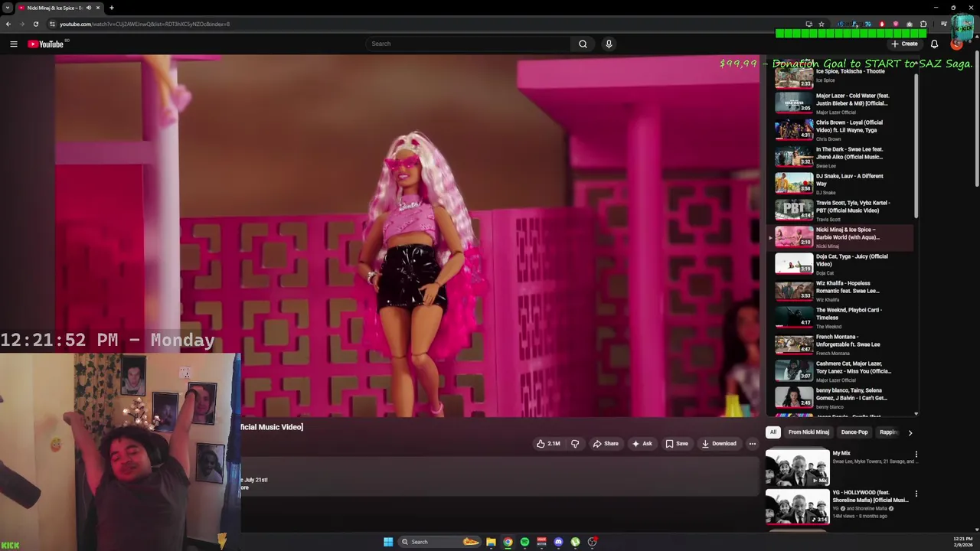Open uTorrent from the taskbar
The height and width of the screenshot is (551, 980).
pyautogui.click(x=575, y=542)
